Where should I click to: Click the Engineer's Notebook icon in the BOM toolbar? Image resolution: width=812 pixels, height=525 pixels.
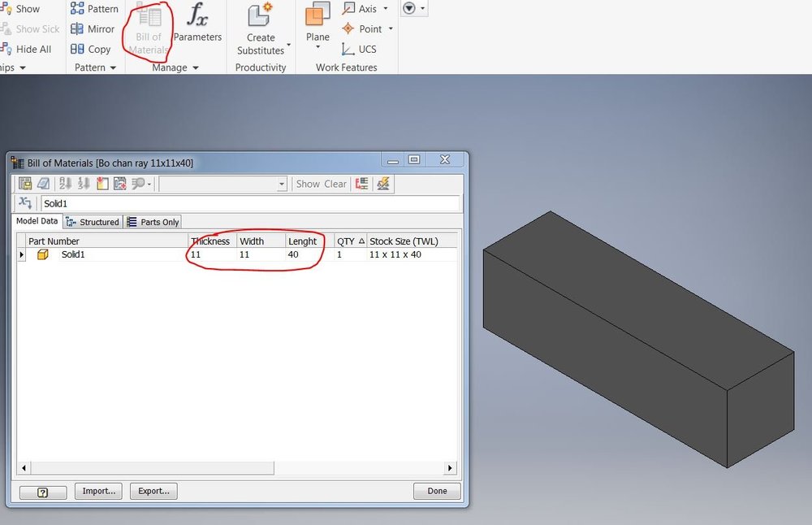(x=44, y=184)
